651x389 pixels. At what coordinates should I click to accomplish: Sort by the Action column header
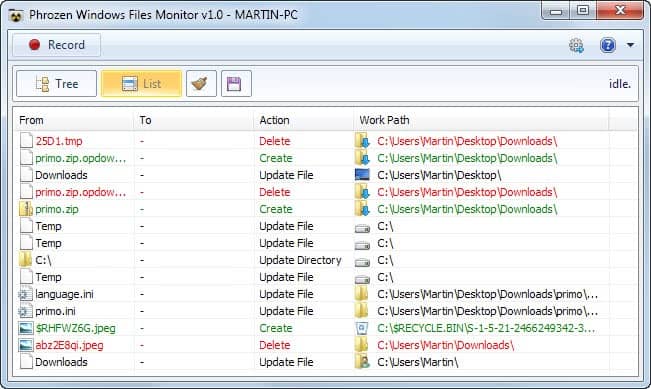303,120
